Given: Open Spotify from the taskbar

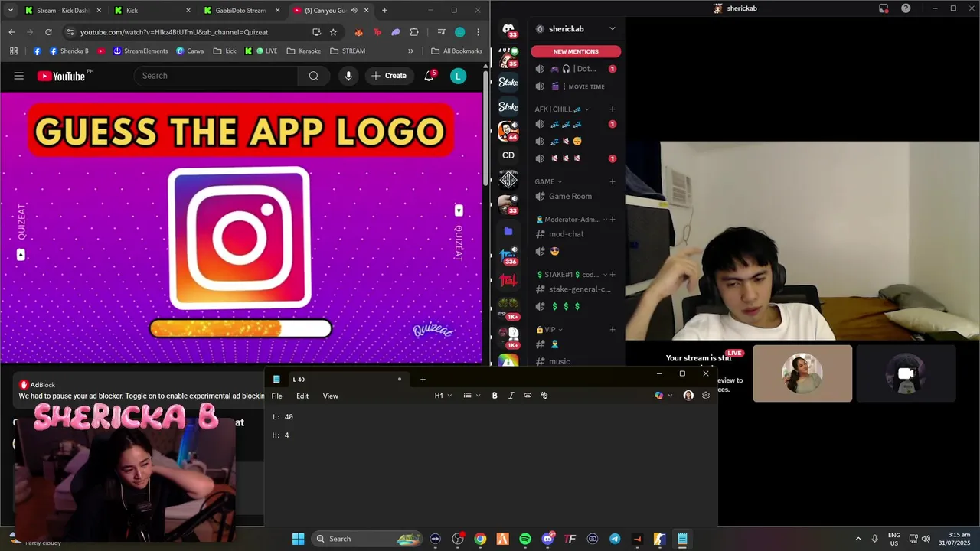Looking at the screenshot, I should click(x=525, y=539).
